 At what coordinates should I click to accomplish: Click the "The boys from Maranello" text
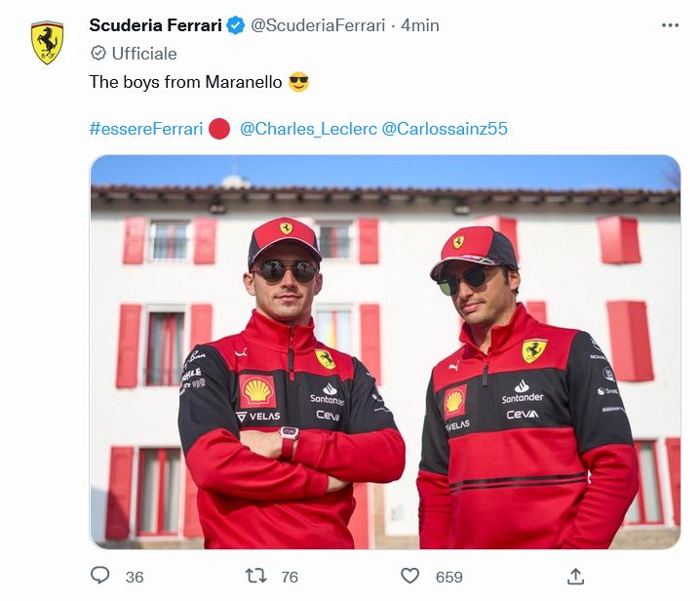tap(185, 82)
